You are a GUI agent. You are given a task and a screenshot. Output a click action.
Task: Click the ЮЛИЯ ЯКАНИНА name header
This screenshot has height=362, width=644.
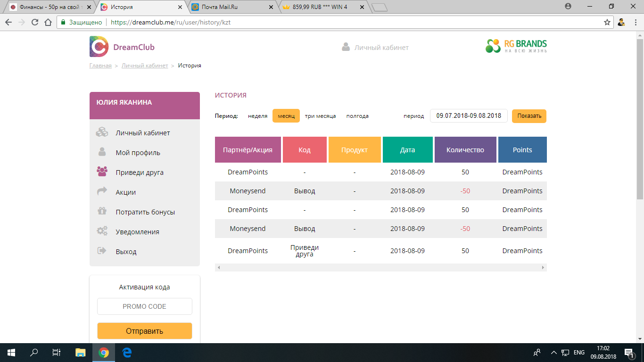124,102
